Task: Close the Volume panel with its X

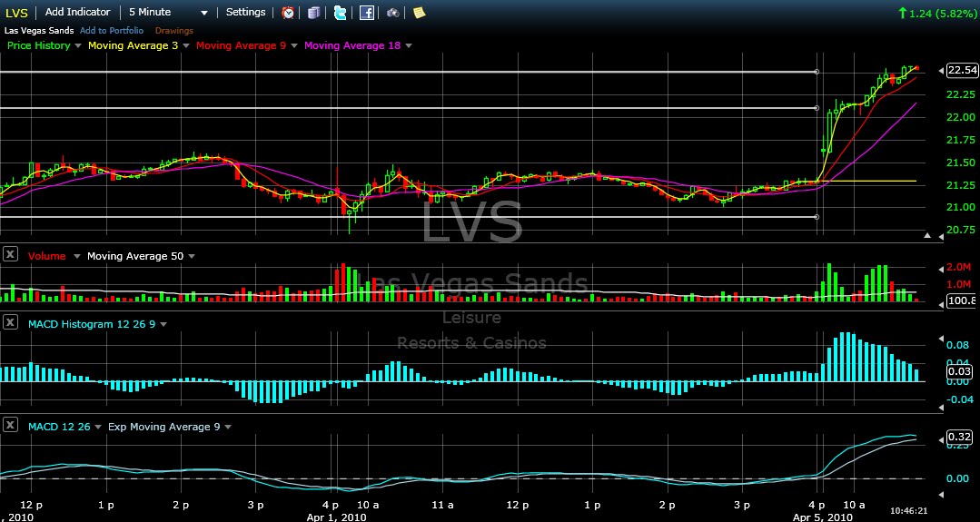Action: 10,255
